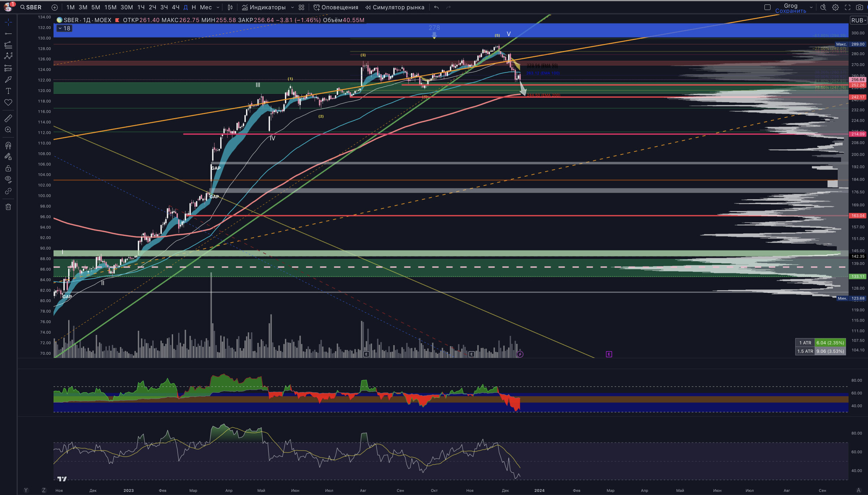The image size is (868, 495).
Task: Toggle stay in drawing mode
Action: tap(8, 157)
